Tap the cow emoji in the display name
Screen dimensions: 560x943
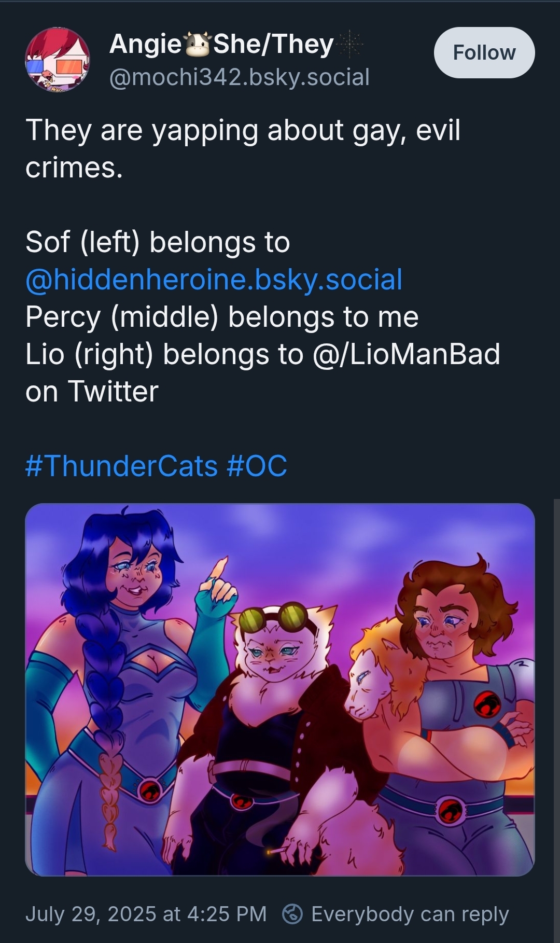click(197, 45)
